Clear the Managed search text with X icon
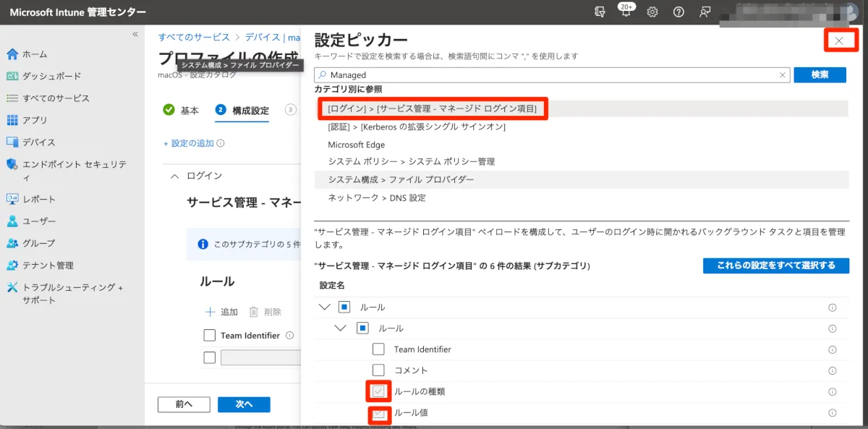This screenshot has width=868, height=429. [782, 75]
